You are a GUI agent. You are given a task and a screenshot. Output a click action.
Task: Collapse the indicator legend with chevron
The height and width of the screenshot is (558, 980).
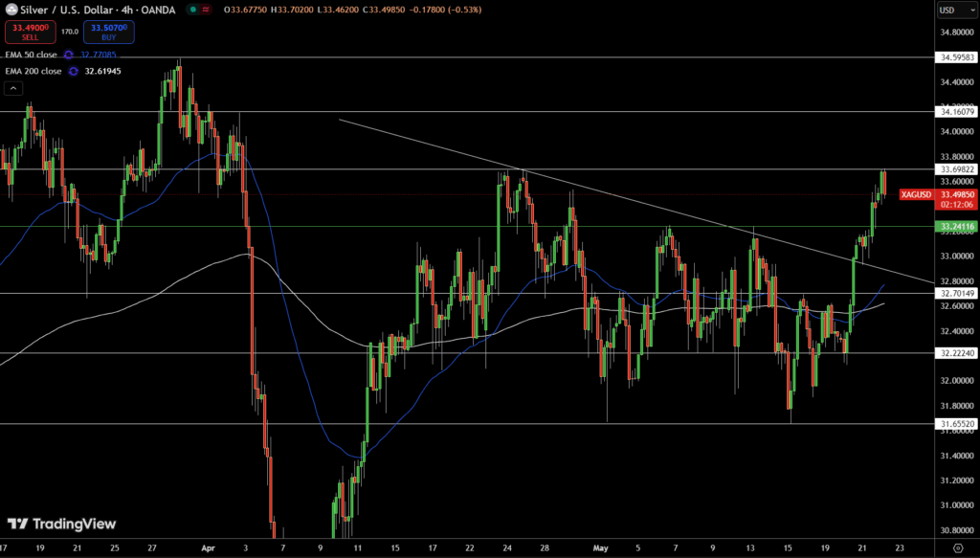tap(13, 89)
